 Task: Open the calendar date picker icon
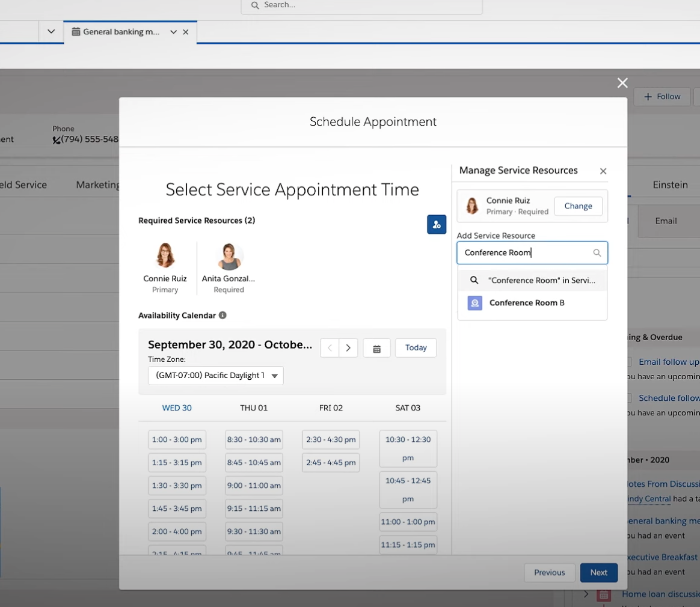(377, 348)
